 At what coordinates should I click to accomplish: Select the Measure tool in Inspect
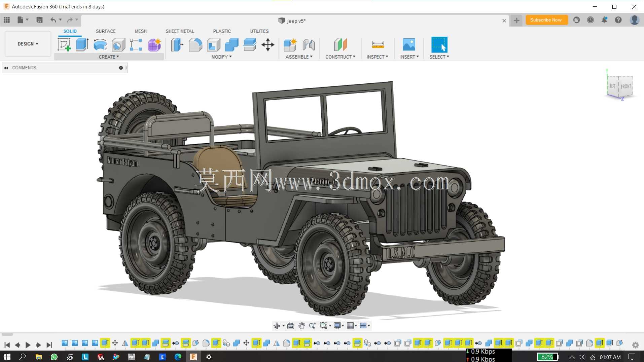[x=378, y=44]
